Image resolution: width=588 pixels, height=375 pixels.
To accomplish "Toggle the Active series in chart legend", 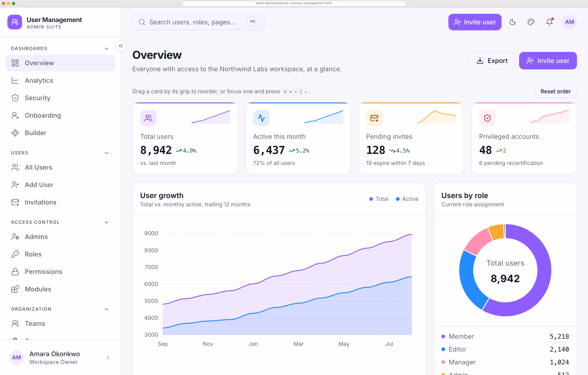I will click(x=407, y=199).
